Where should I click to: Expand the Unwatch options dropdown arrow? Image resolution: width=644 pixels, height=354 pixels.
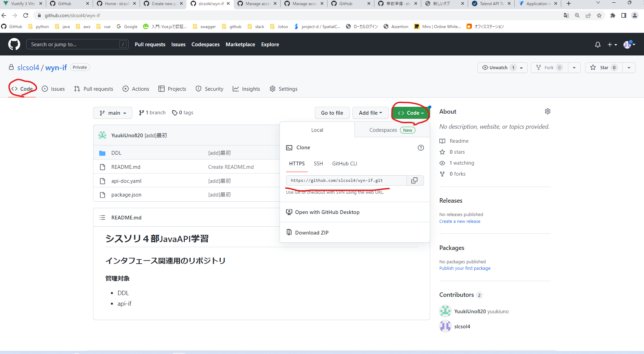[x=521, y=68]
